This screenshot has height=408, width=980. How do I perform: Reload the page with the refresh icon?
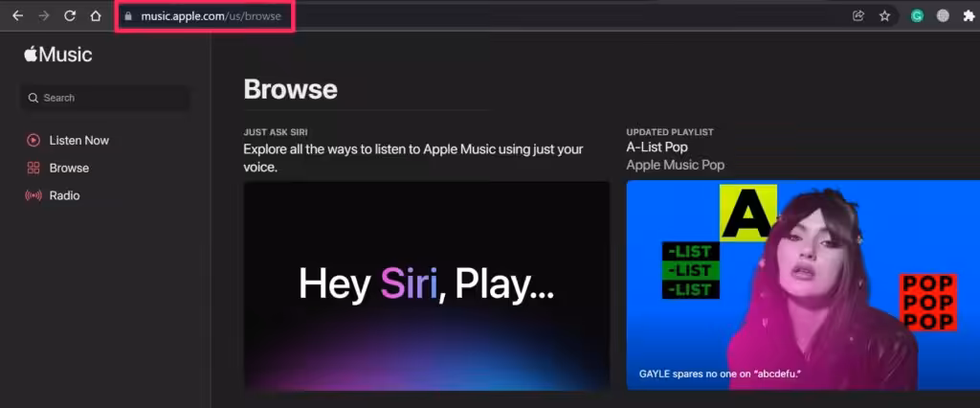(x=70, y=16)
